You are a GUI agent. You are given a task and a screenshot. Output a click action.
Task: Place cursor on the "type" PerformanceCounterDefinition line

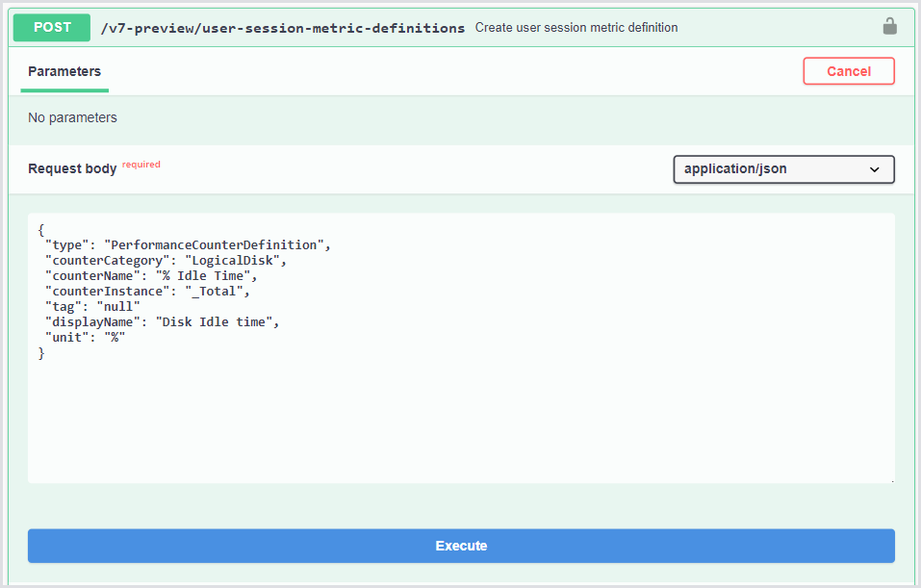(x=188, y=245)
